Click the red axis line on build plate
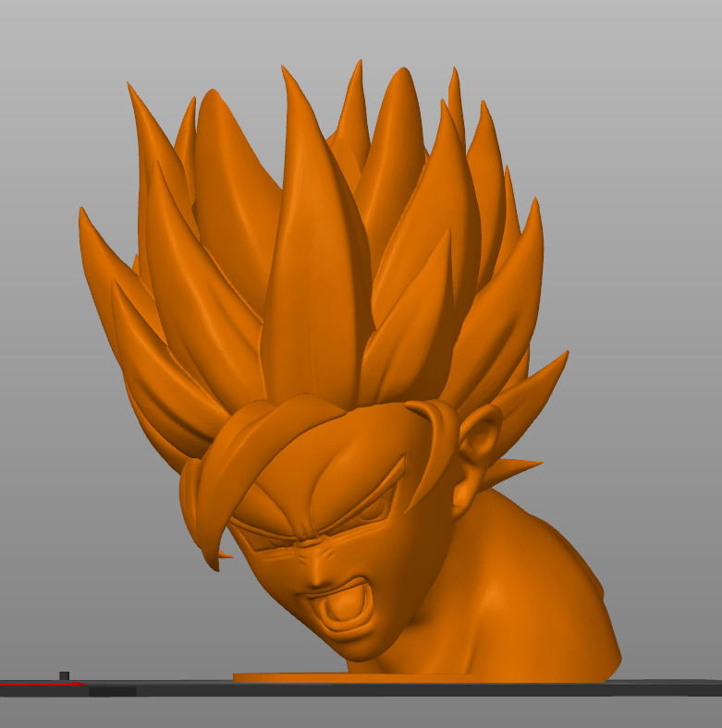This screenshot has width=722, height=728. (37, 685)
